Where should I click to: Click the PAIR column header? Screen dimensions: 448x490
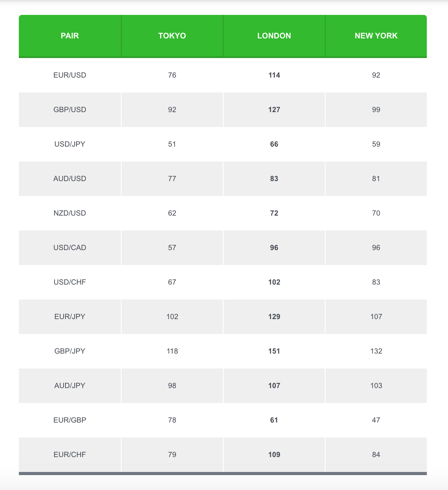[70, 36]
